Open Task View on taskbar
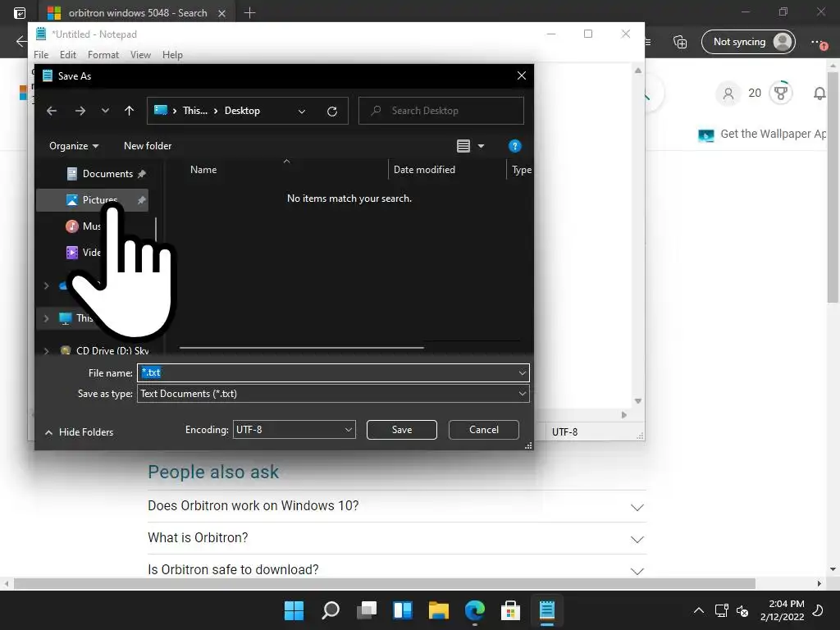The height and width of the screenshot is (630, 840). click(x=367, y=610)
